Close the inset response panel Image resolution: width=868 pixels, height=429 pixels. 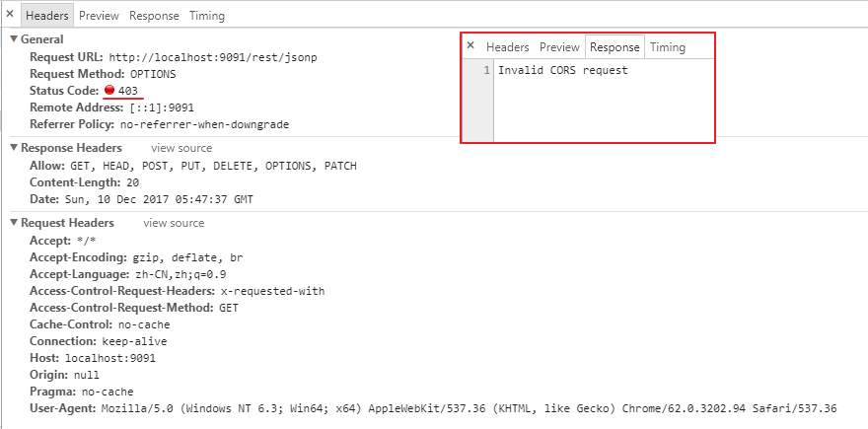470,45
